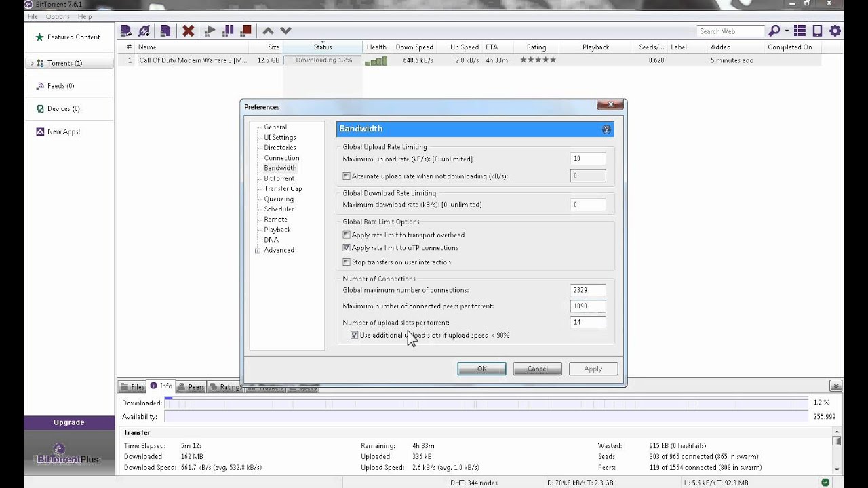Click the New Apps sidebar icon

click(x=40, y=131)
